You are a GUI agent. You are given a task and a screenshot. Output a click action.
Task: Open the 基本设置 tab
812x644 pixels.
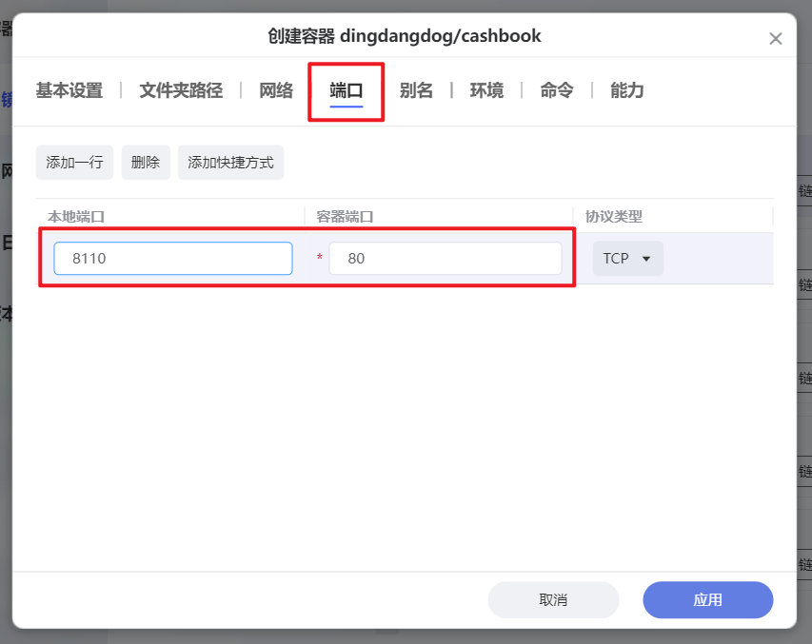tap(69, 90)
